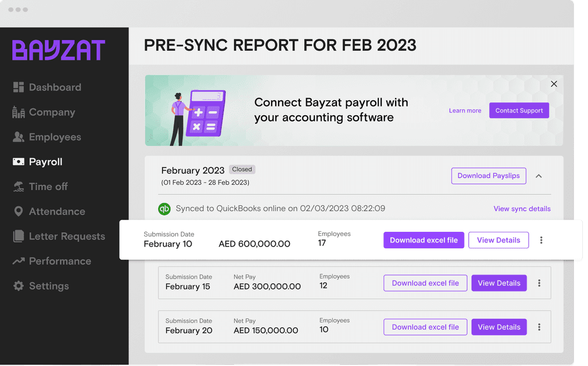
Task: Click the employees count 12
Action: pyautogui.click(x=323, y=285)
